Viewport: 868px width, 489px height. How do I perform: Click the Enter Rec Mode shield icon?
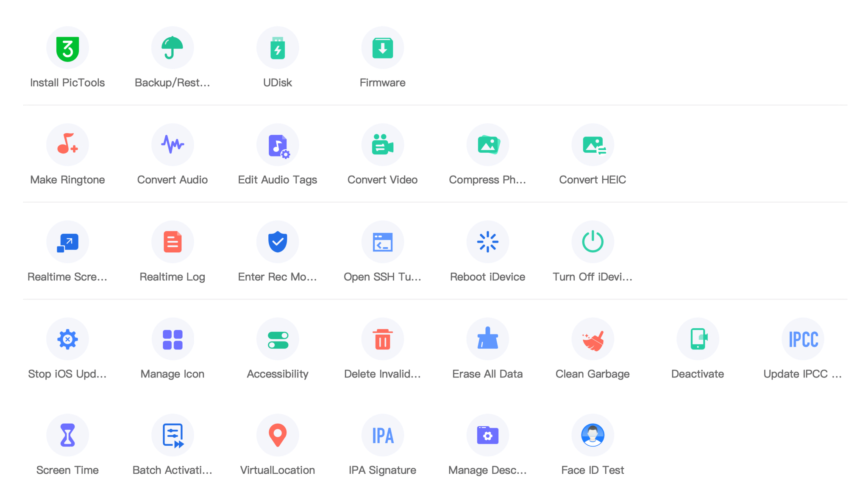[x=278, y=242]
